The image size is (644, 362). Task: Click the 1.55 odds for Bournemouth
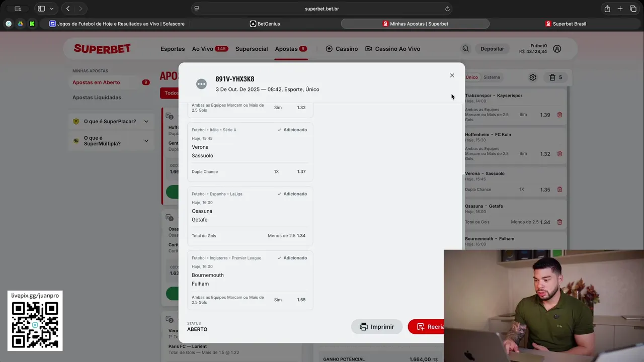301,300
